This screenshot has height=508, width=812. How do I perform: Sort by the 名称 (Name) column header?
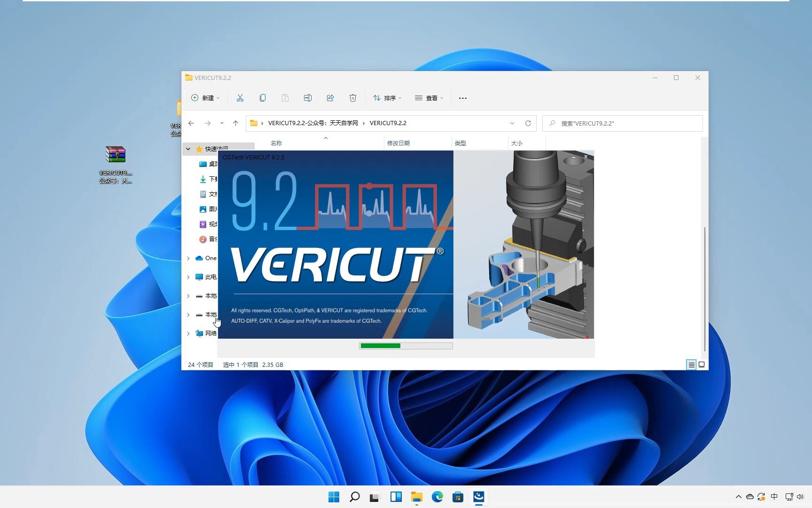click(x=276, y=143)
